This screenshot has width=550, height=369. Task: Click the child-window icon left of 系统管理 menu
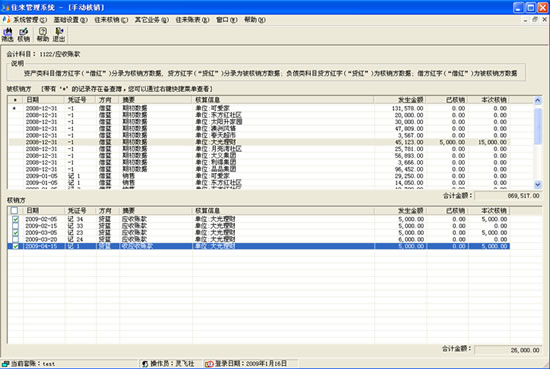coord(6,20)
